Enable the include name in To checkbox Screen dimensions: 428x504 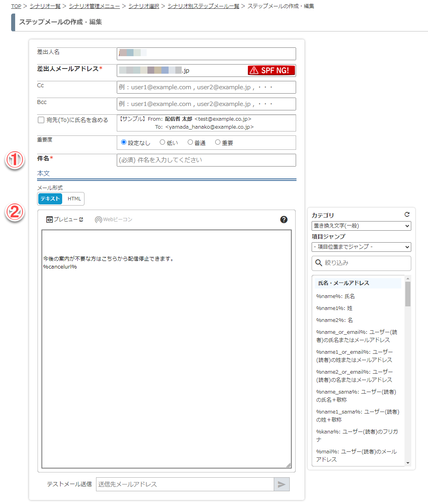click(41, 120)
